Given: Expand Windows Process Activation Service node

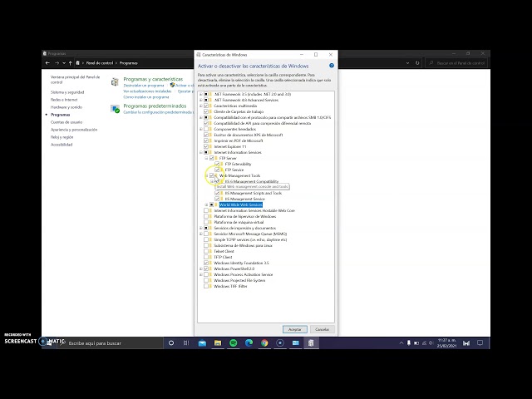Looking at the screenshot, I should tap(200, 274).
